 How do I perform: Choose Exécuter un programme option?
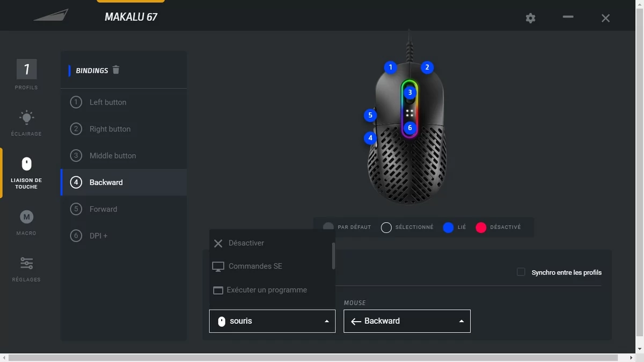(x=270, y=290)
